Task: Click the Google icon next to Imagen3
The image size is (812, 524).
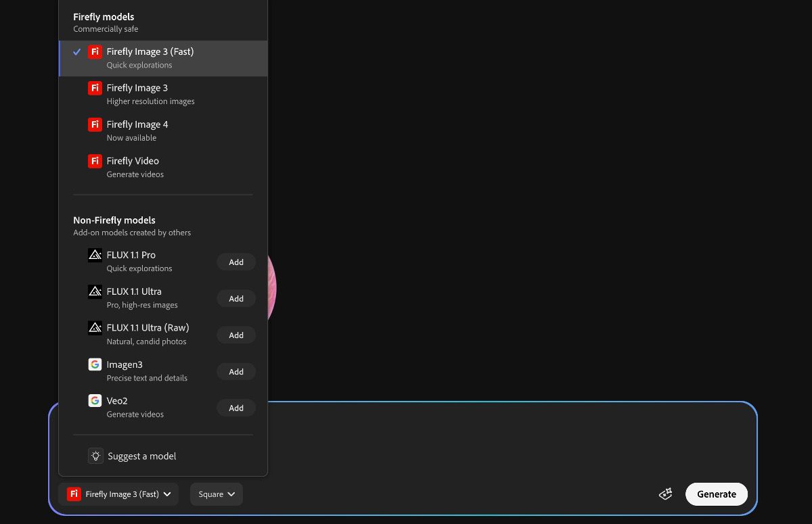Action: (95, 364)
